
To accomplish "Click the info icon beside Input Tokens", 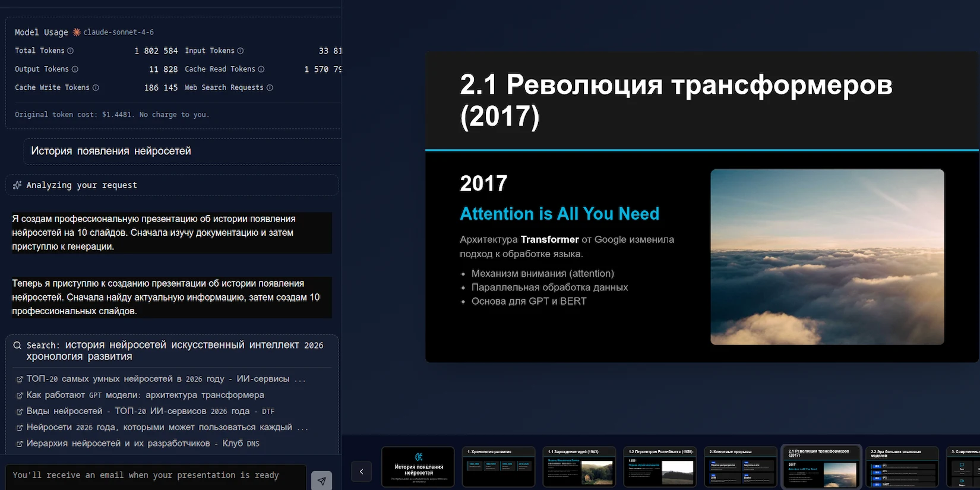I will pyautogui.click(x=241, y=51).
